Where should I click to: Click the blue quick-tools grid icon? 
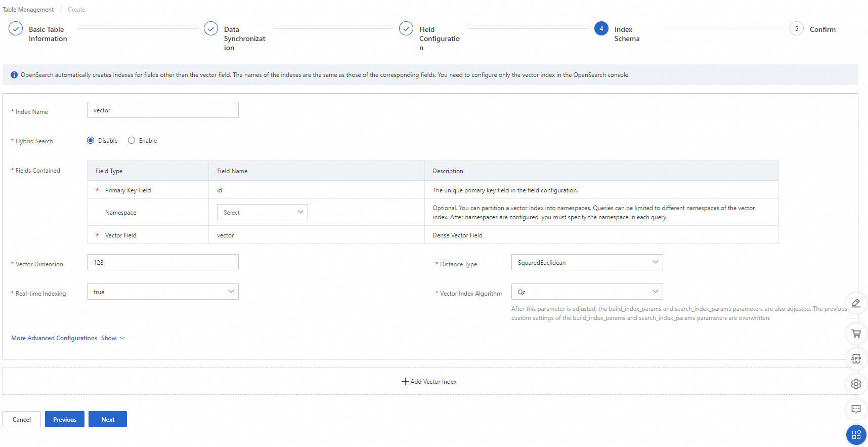coord(856,435)
